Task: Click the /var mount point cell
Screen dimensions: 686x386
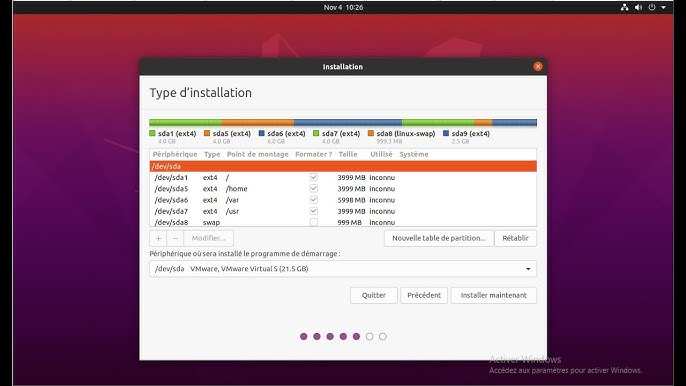Action: point(232,200)
